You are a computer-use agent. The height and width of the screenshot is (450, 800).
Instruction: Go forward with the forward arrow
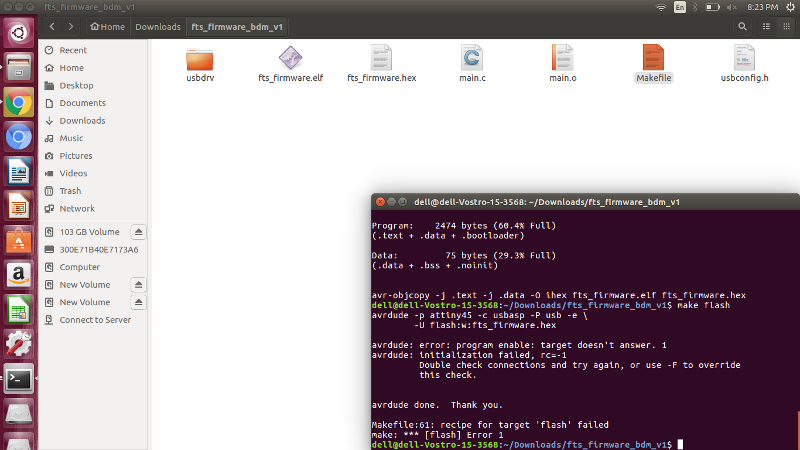71,27
